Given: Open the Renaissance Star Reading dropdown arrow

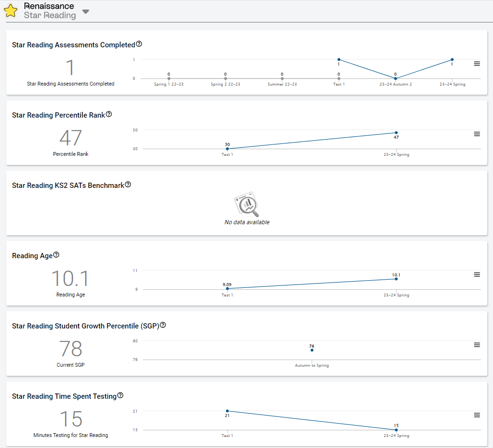Looking at the screenshot, I should tap(86, 11).
